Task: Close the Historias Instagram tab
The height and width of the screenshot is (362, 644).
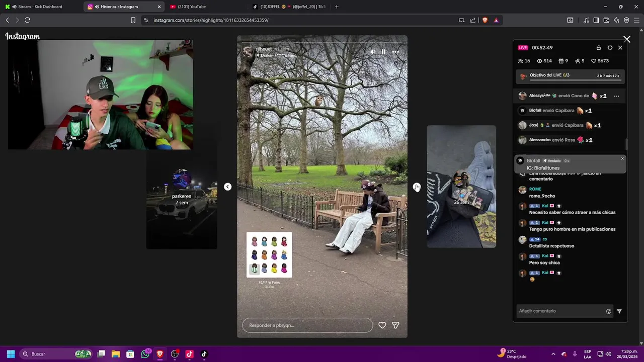Action: [159, 7]
